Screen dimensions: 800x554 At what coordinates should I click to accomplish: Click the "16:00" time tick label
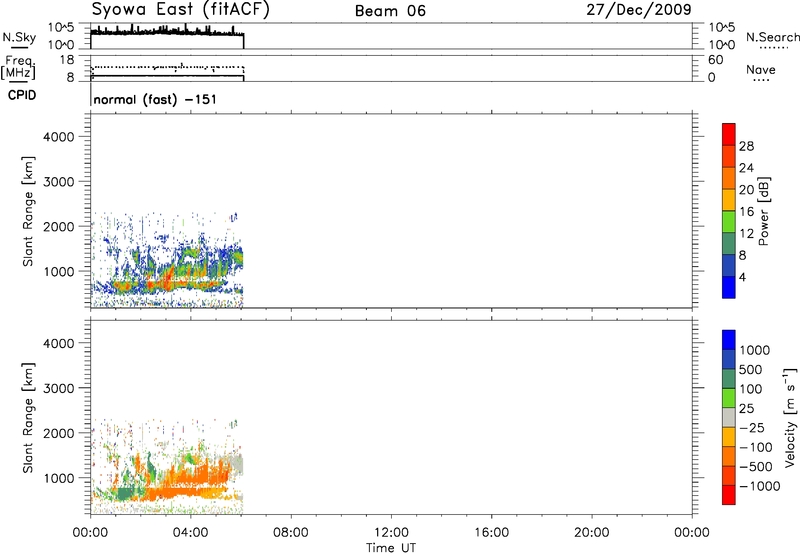tap(491, 533)
